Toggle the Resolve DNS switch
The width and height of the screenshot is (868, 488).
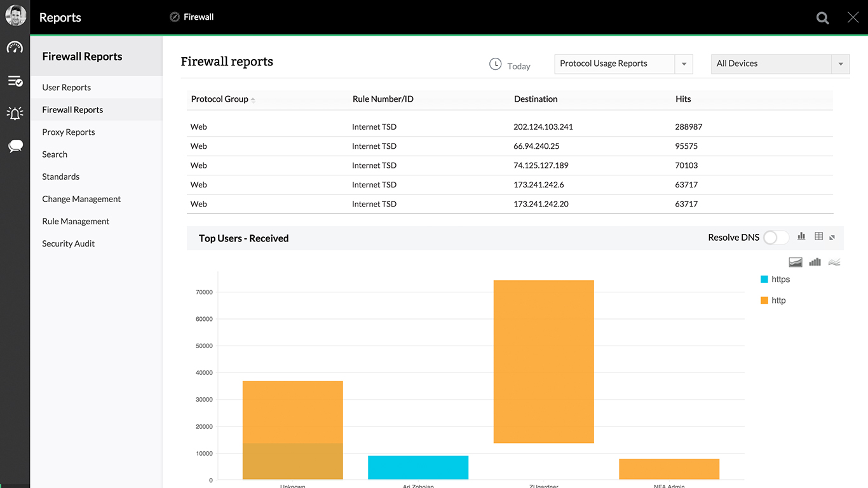coord(775,237)
